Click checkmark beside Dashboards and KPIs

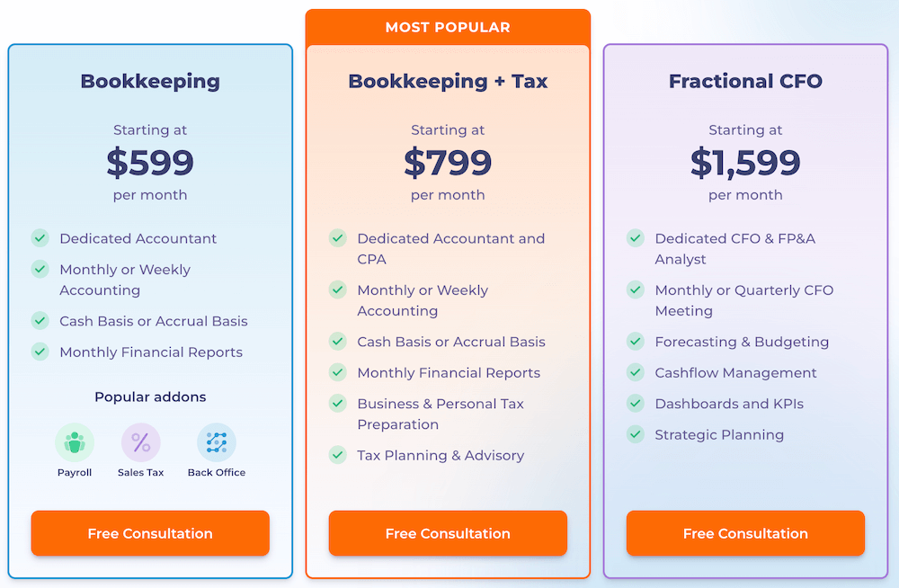click(x=636, y=404)
